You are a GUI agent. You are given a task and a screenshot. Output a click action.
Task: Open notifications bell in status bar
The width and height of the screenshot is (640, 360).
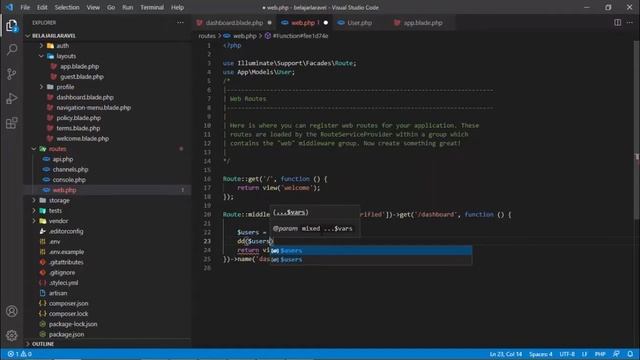coord(630,354)
